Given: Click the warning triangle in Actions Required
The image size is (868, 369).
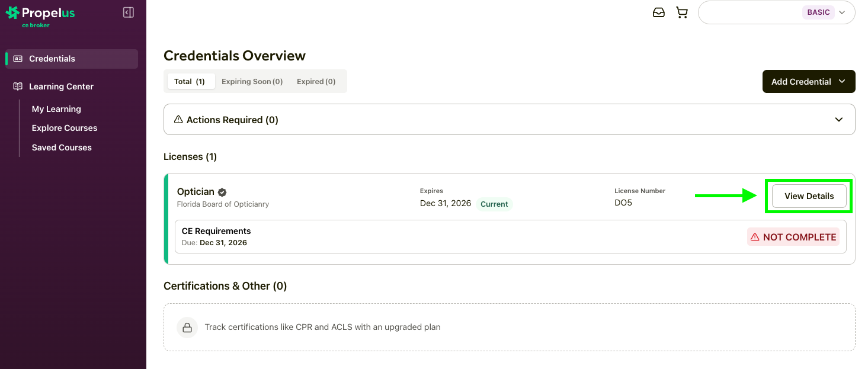Looking at the screenshot, I should (x=178, y=120).
